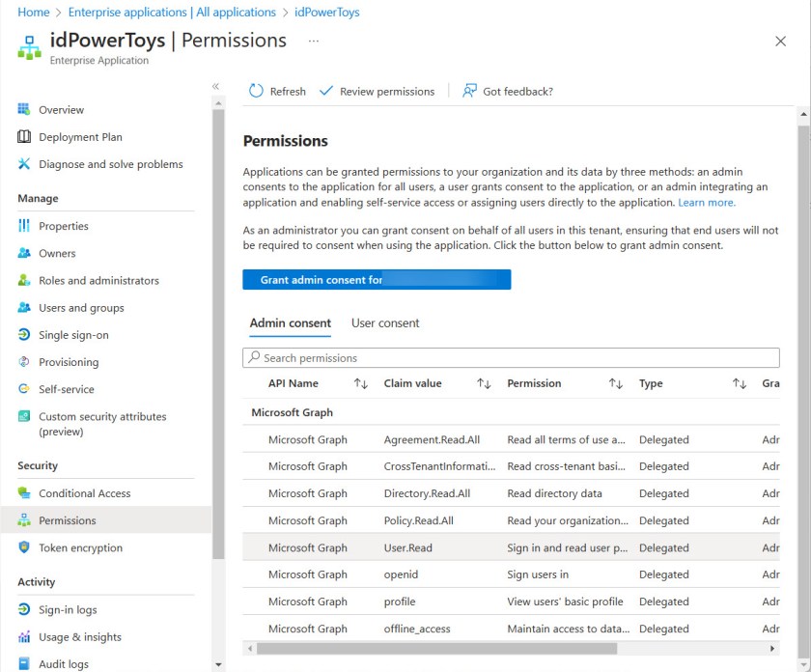Click the Deployment Plan book icon
Image resolution: width=811 pixels, height=672 pixels.
[x=24, y=136]
